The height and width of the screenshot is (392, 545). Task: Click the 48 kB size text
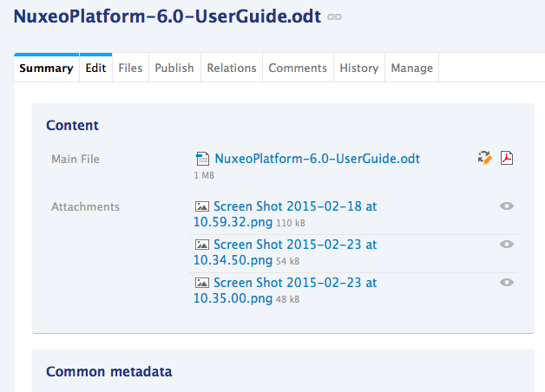click(288, 299)
